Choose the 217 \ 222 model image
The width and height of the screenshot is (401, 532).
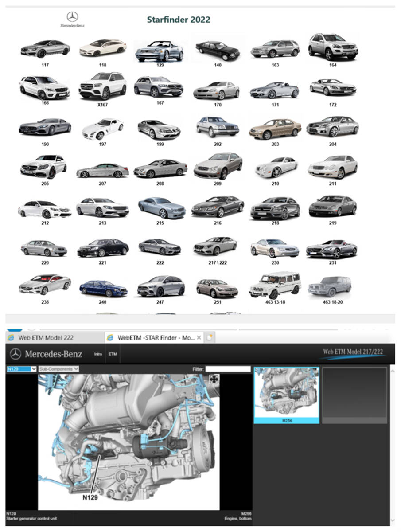215,246
